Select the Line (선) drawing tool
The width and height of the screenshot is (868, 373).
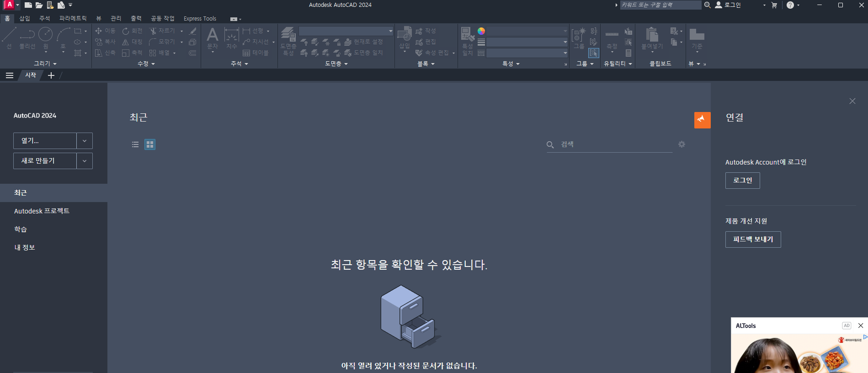9,37
